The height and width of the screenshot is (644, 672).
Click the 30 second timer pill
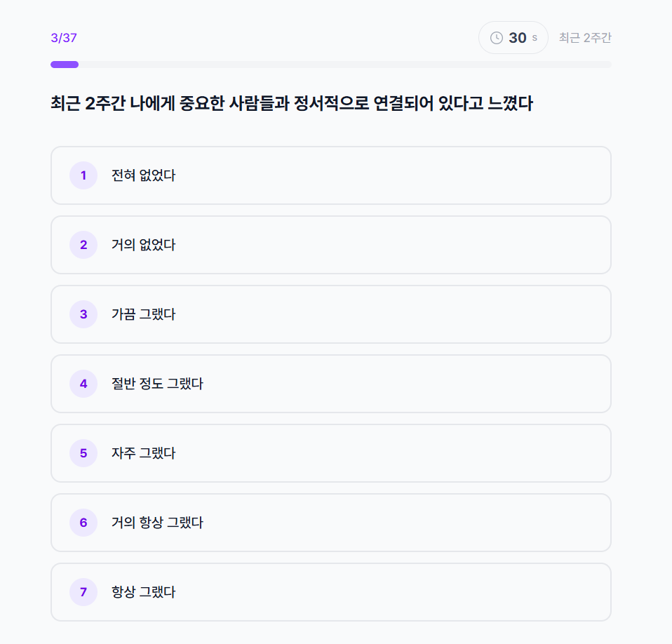click(513, 37)
